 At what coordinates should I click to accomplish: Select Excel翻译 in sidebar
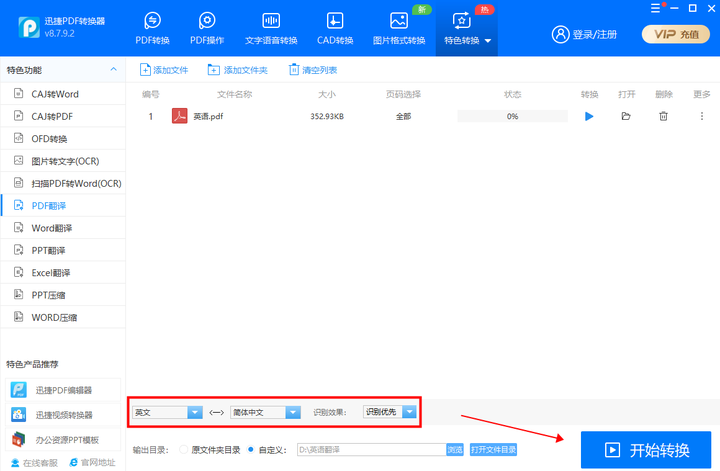pyautogui.click(x=63, y=273)
